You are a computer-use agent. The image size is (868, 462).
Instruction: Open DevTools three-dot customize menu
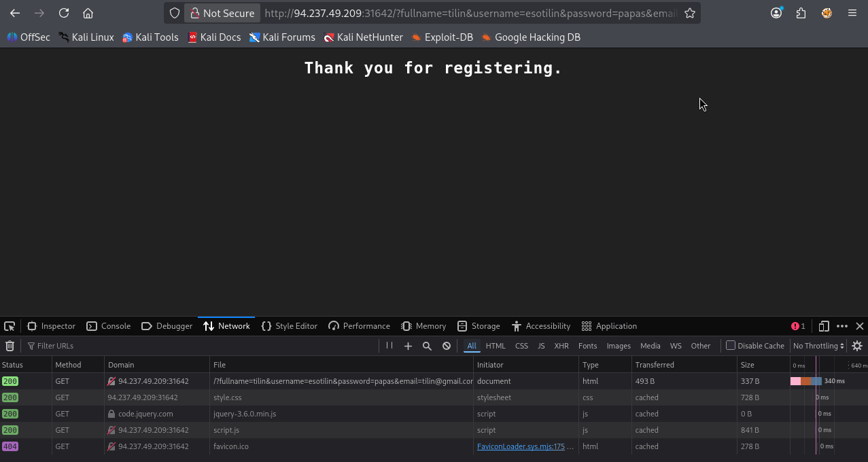pos(842,326)
